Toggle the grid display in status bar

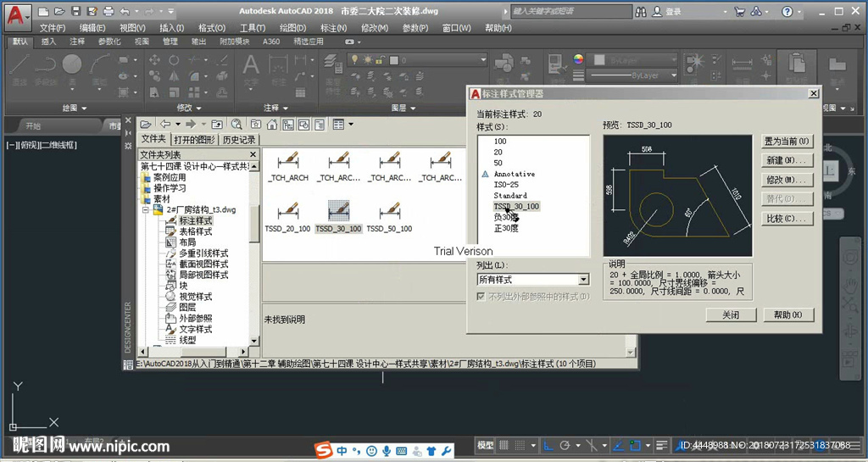point(504,445)
